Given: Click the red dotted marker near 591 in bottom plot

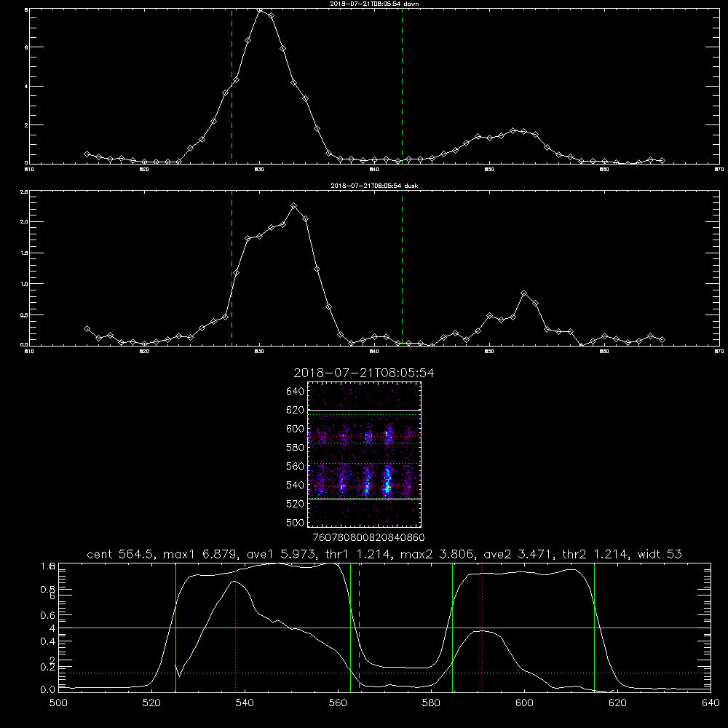Looking at the screenshot, I should click(x=483, y=627).
